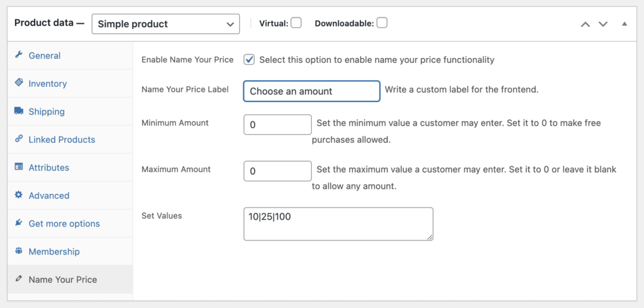Click in the Minimum Amount field
This screenshot has width=644, height=308.
point(277,125)
